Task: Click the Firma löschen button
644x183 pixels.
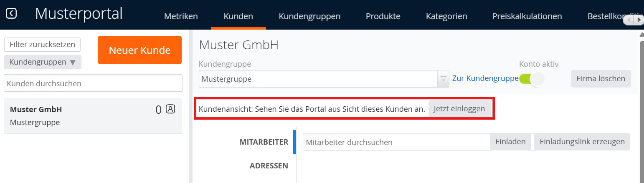Action: [601, 78]
